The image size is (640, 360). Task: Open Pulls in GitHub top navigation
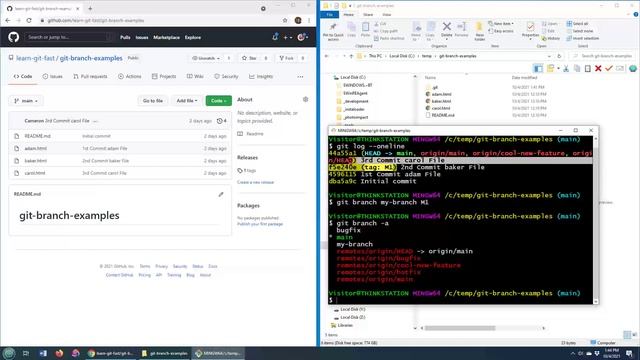125,38
